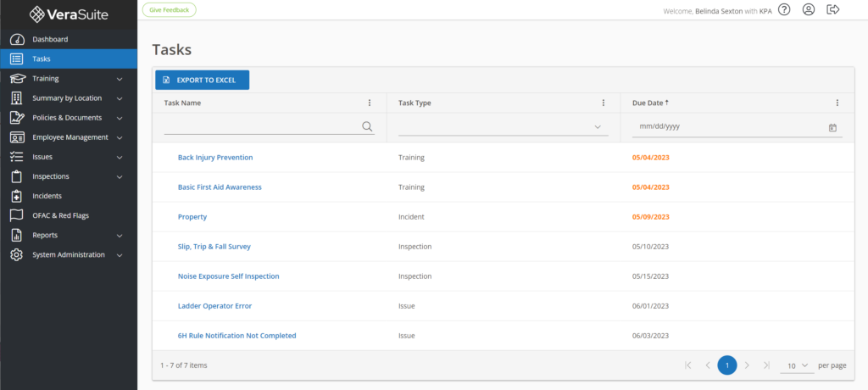Change the items per page dropdown
868x390 pixels.
tap(797, 365)
